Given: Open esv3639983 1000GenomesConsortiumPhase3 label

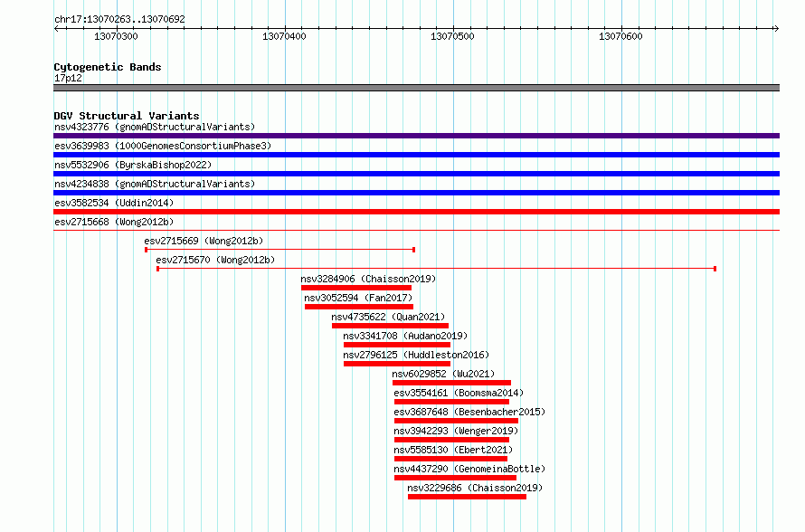Looking at the screenshot, I should tap(163, 146).
